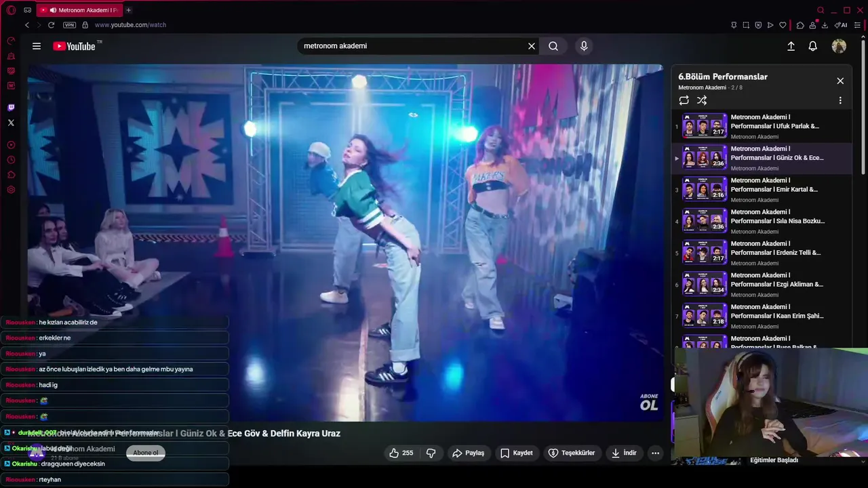Open the ad blocker shield icon
The image size is (868, 488).
(758, 25)
